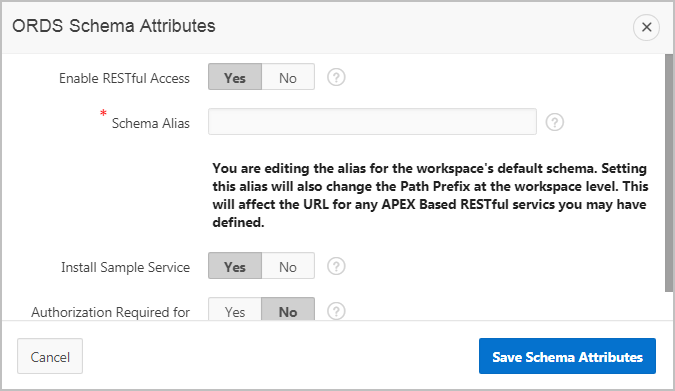Viewport: 675px width, 391px height.
Task: Select Yes for Authorization Required
Action: (x=235, y=309)
